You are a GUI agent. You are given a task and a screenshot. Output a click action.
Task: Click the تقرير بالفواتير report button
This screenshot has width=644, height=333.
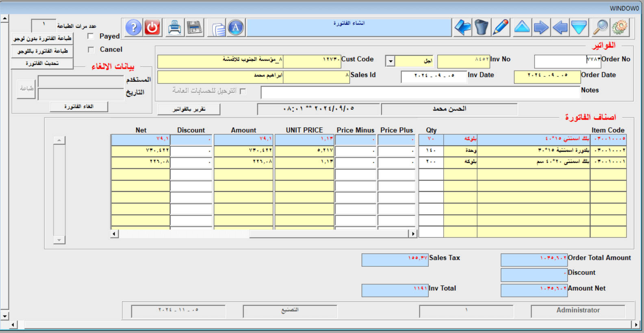point(189,109)
